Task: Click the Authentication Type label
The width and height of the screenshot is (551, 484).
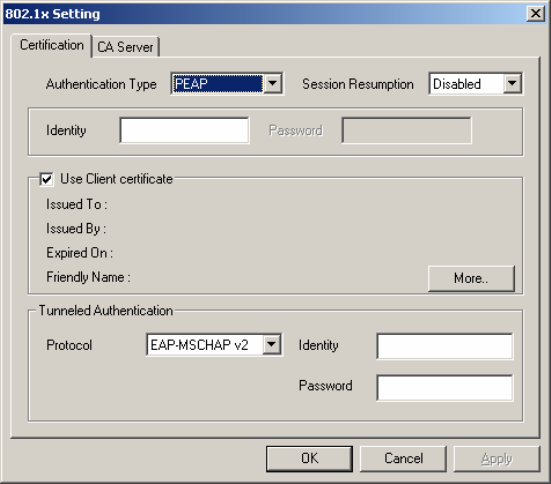Action: pos(101,84)
